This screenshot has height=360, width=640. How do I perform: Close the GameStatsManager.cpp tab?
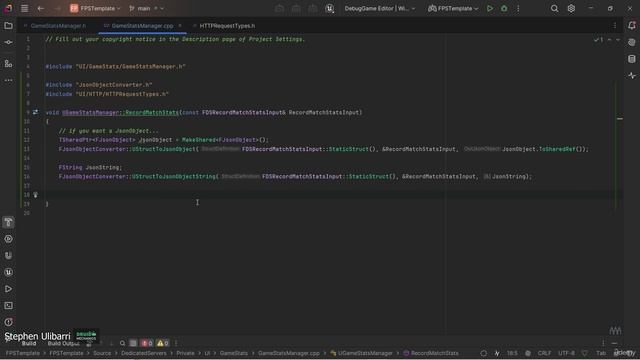(180, 26)
